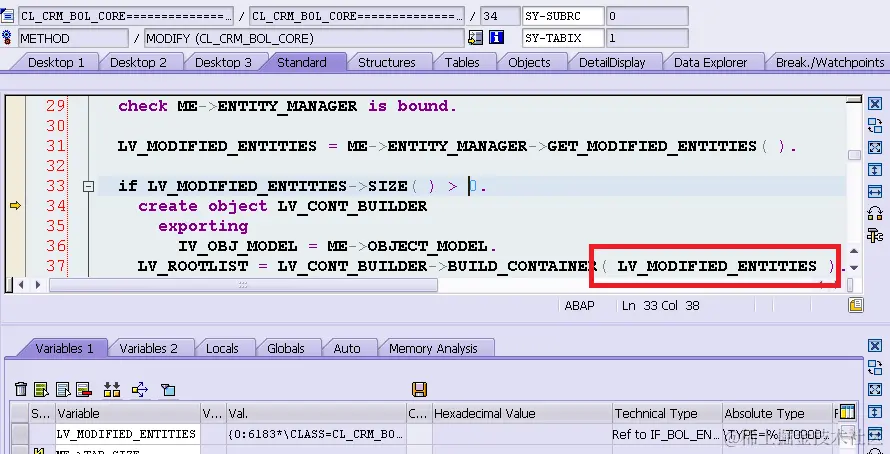
Task: Click the vertical resize icon beside the code editor
Action: [x=875, y=169]
